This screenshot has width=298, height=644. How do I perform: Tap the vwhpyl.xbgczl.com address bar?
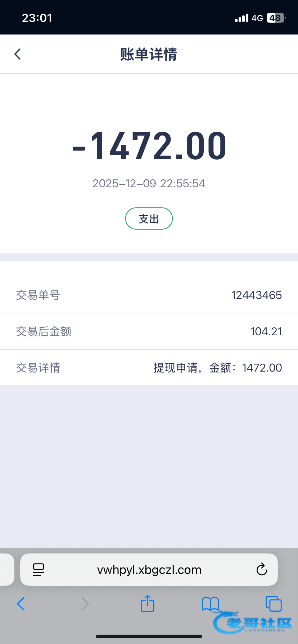coord(149,570)
